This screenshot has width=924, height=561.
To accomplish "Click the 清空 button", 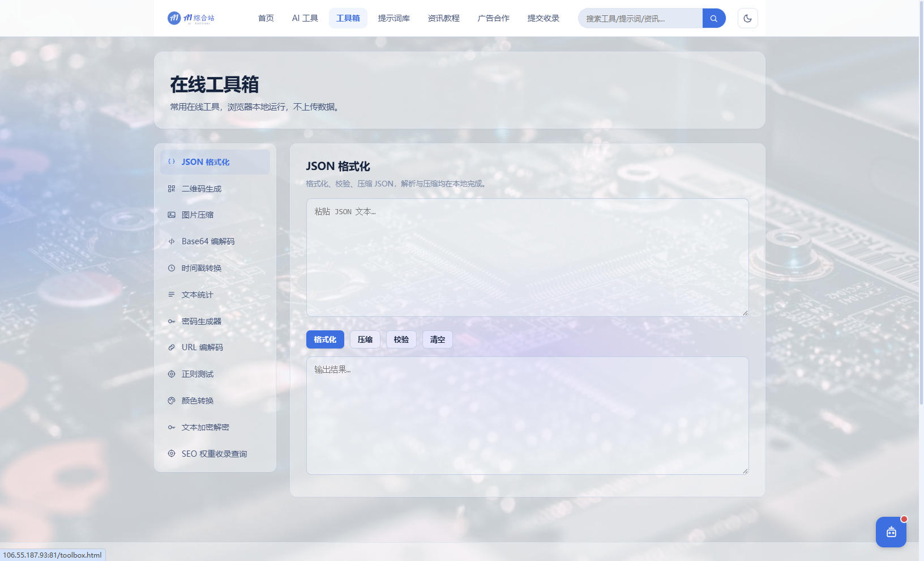I will 438,339.
